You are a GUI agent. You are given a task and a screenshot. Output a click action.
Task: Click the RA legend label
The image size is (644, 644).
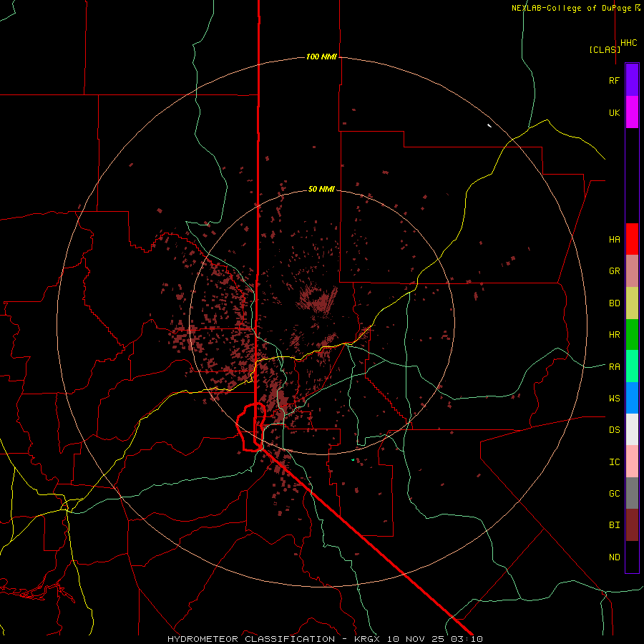614,366
